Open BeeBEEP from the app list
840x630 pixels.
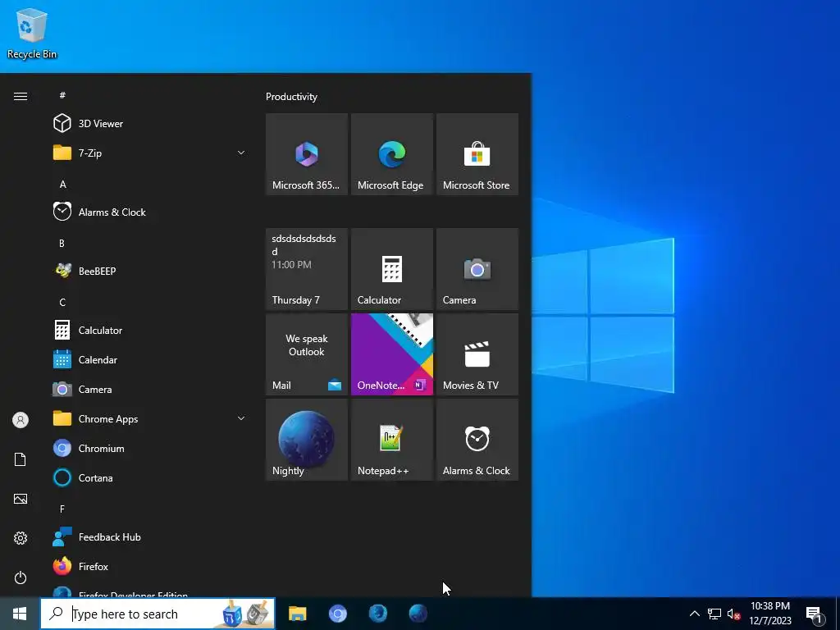point(150,271)
